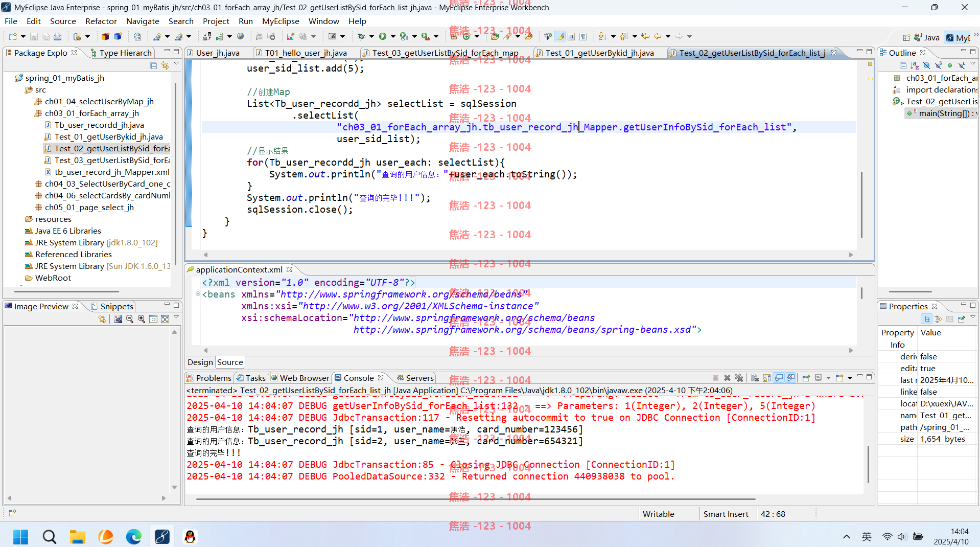This screenshot has height=547, width=980.
Task: Click Hide Fields icon in Outline view
Action: [926, 65]
